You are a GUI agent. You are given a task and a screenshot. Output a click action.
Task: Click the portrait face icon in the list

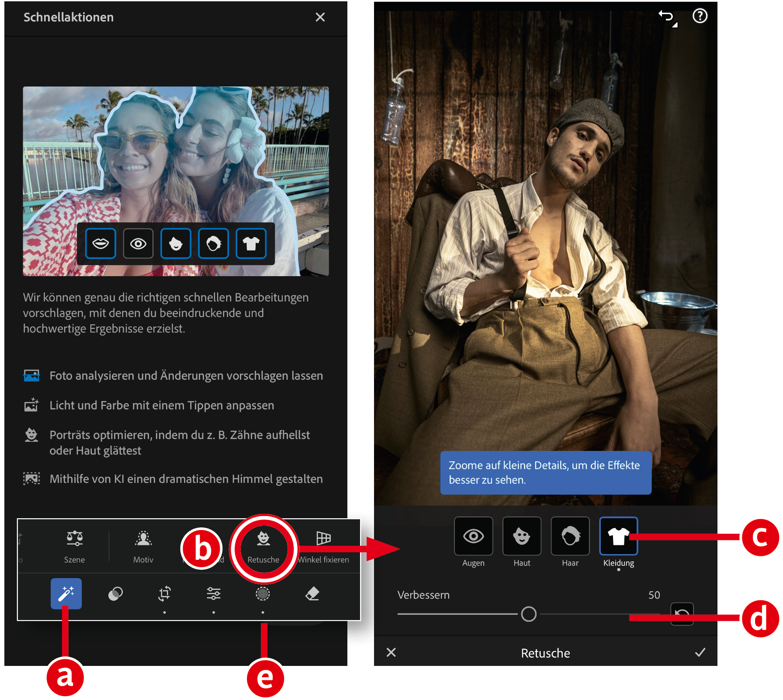click(x=31, y=435)
